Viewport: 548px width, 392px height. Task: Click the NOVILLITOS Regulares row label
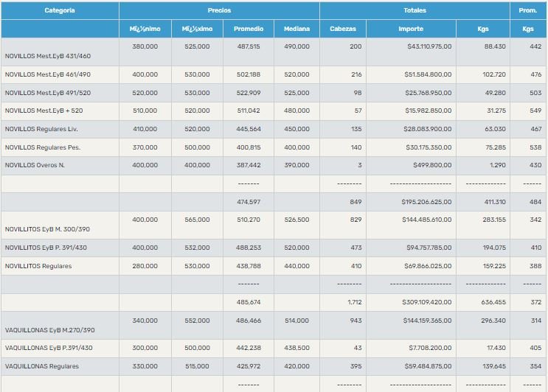coord(38,265)
